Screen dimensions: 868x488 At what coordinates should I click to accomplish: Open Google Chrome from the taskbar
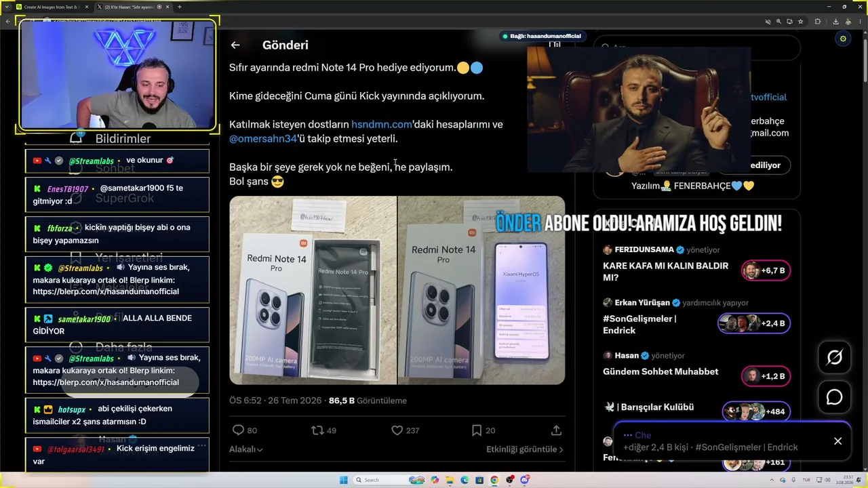(x=494, y=480)
